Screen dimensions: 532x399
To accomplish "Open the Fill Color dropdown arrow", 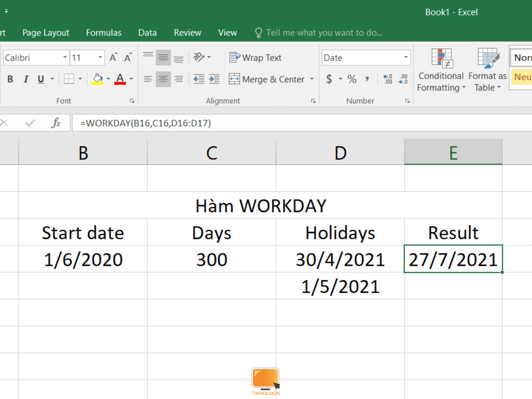I will tap(108, 79).
